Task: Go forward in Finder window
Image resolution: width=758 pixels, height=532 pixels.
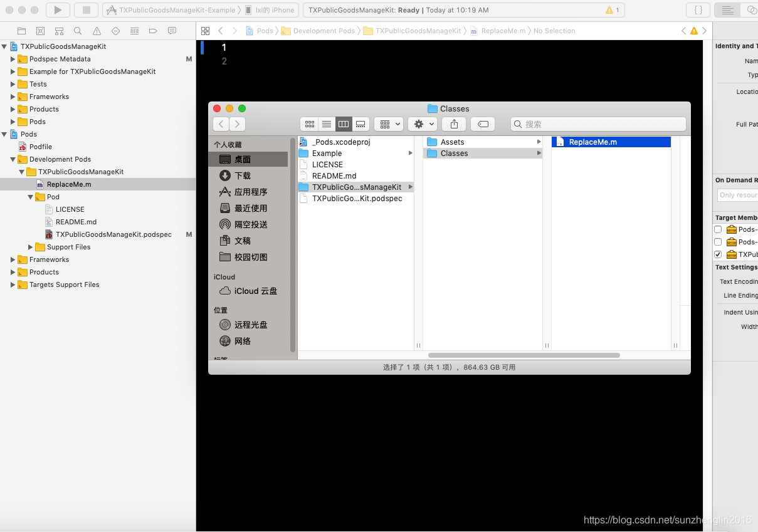Action: 237,124
